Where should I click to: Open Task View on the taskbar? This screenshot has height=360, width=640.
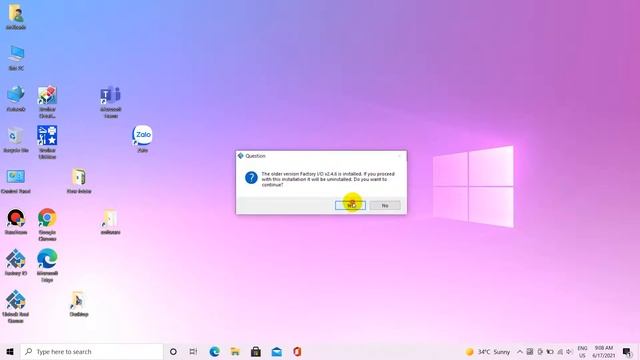(193, 351)
